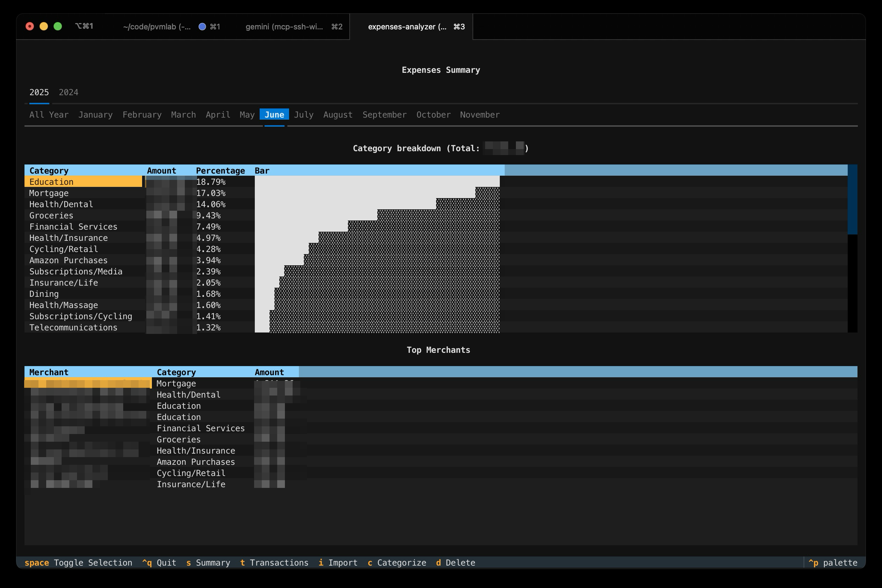
Task: Switch to the gemini terminal tab
Action: point(285,27)
